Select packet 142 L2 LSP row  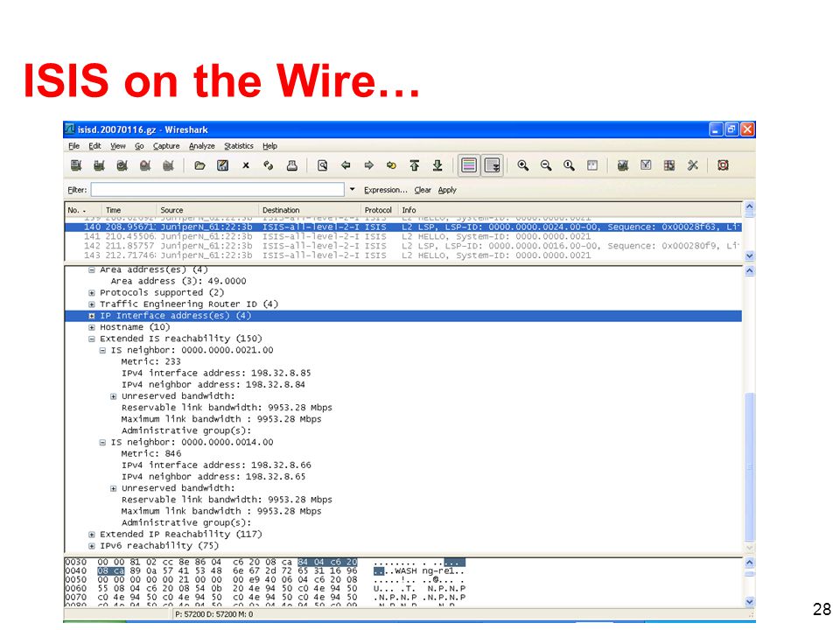[403, 246]
